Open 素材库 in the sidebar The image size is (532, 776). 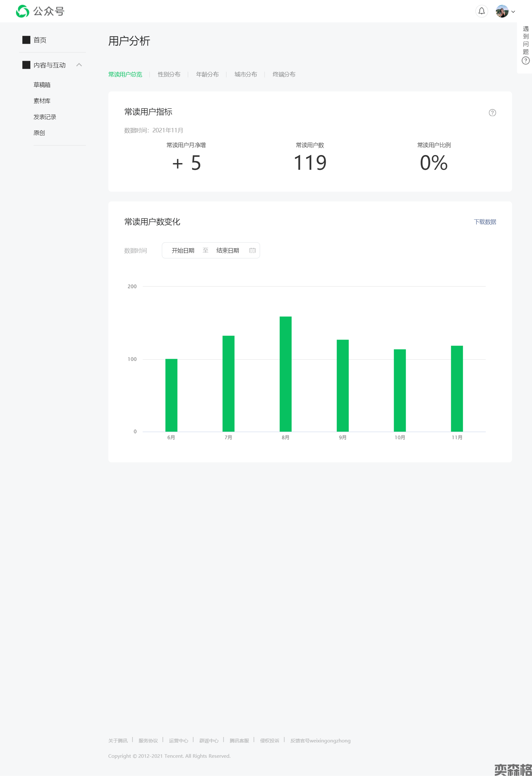click(42, 101)
